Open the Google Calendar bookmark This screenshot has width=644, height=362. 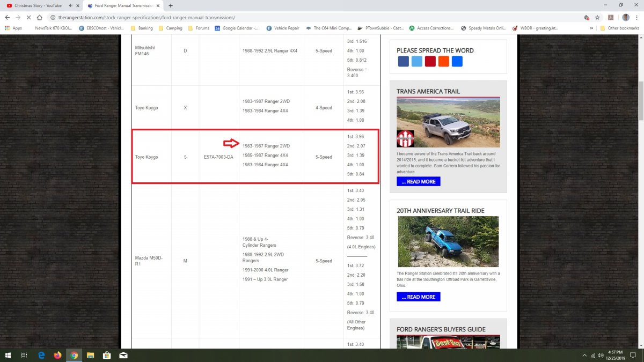pos(237,28)
